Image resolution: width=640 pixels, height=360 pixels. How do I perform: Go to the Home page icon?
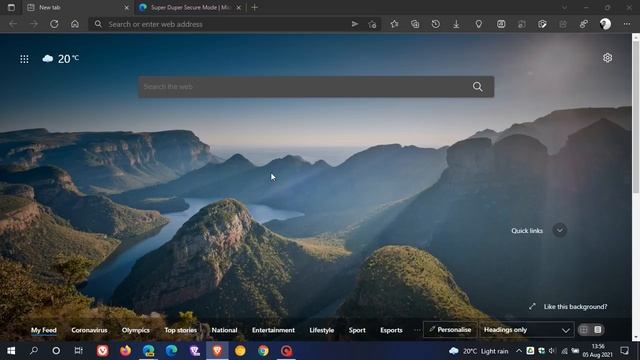click(x=75, y=24)
